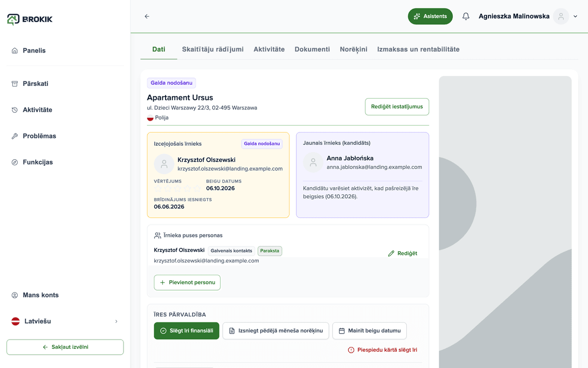Click Slēgt īri finansiāli button
The width and height of the screenshot is (588, 368).
(x=186, y=331)
